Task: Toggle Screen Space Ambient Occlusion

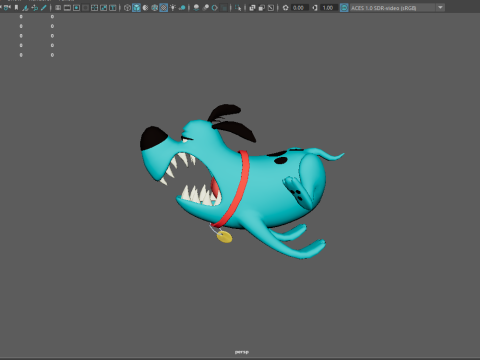Action: (x=196, y=8)
